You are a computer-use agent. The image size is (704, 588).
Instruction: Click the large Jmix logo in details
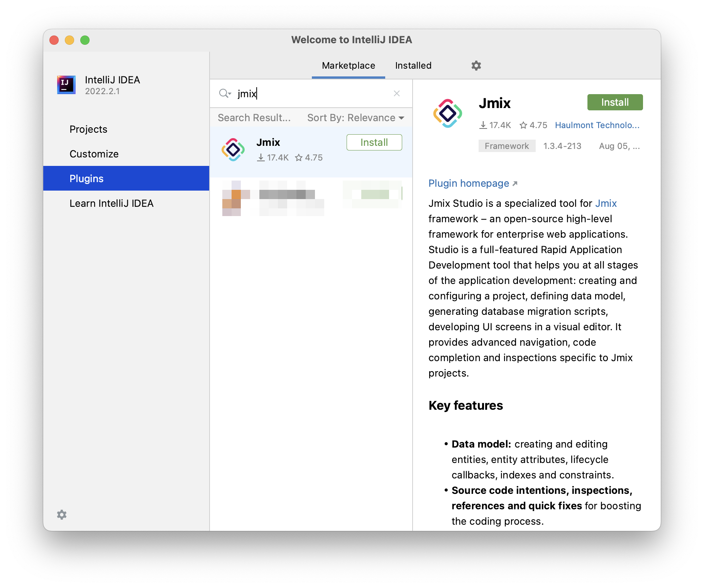(x=447, y=113)
